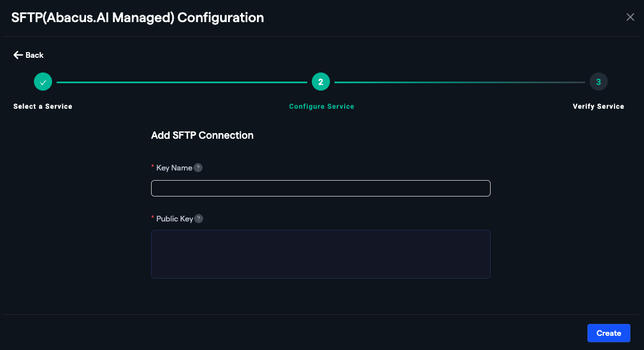Click the red asterisk beside Key Name
644x350 pixels.
pos(152,166)
